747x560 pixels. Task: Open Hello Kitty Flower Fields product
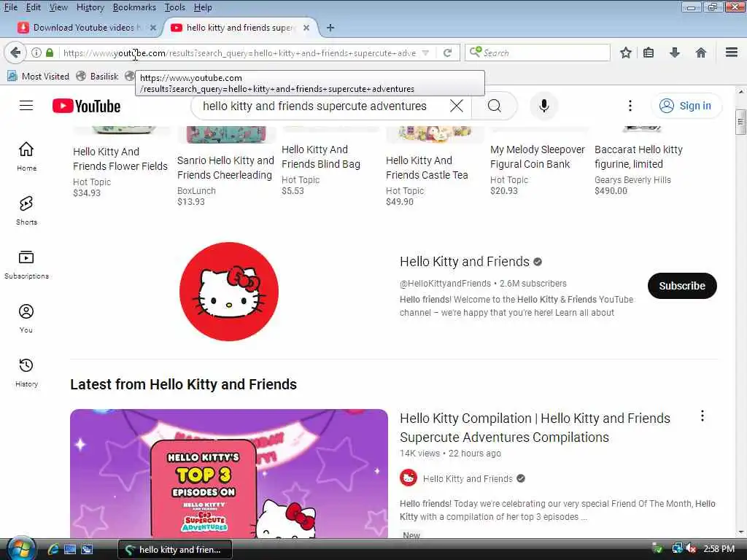(x=120, y=158)
